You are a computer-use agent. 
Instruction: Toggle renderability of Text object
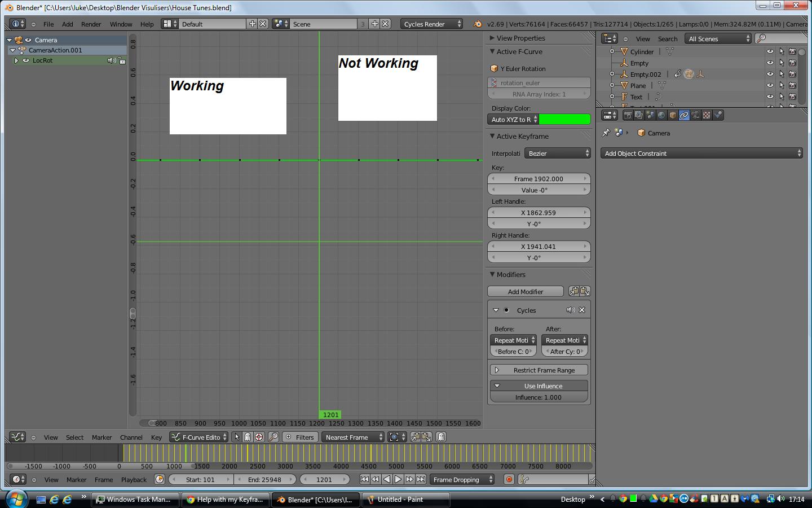click(792, 97)
